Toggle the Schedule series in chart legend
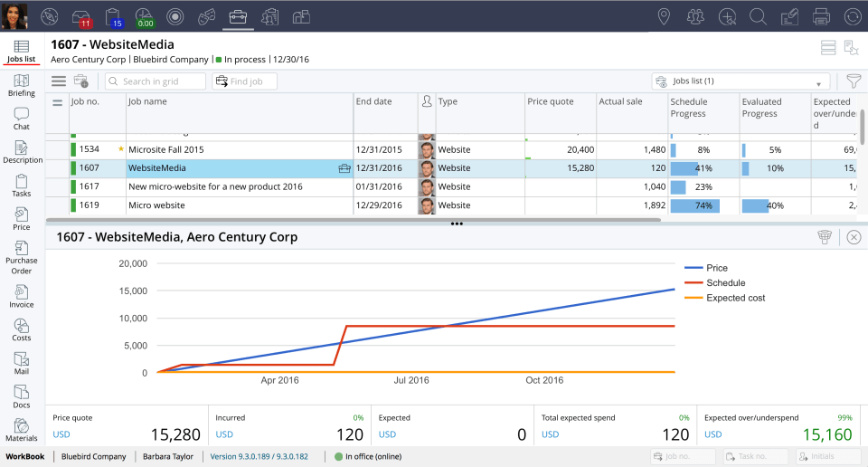Screen dimensions: 868x467 (x=714, y=283)
